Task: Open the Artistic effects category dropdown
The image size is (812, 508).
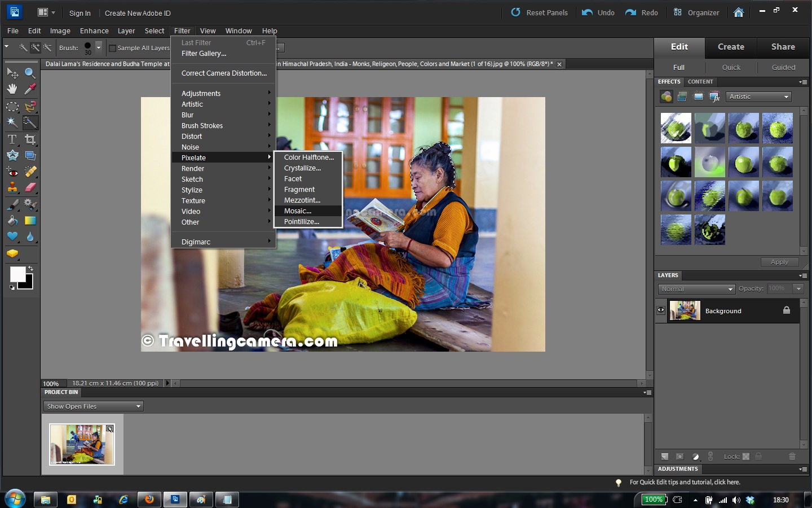Action: (x=758, y=97)
